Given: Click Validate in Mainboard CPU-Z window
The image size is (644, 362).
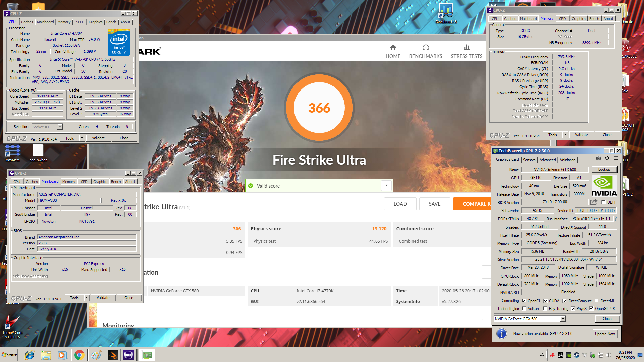Looking at the screenshot, I should click(x=103, y=298).
